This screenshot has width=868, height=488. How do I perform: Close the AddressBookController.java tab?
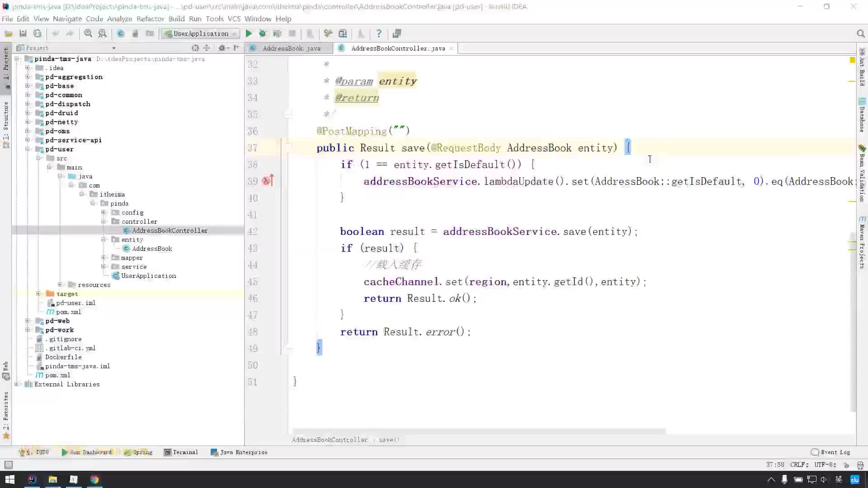(x=451, y=48)
